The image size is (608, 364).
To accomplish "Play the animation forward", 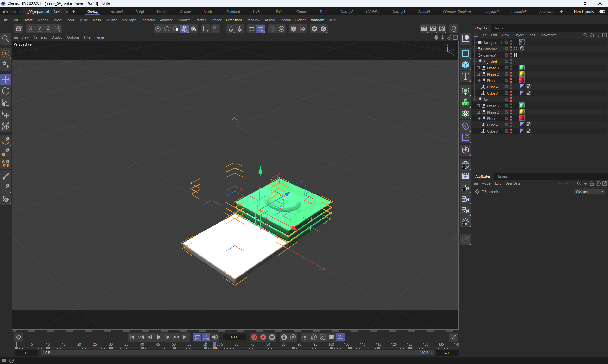I will [x=158, y=337].
